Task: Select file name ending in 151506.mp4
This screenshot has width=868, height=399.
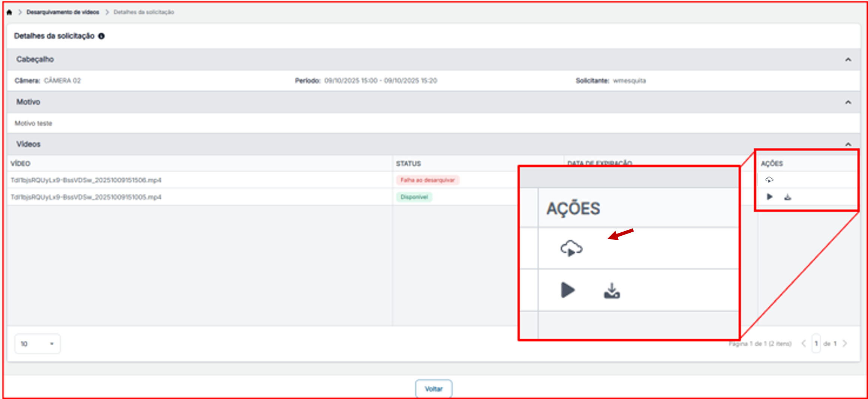Action: point(86,180)
